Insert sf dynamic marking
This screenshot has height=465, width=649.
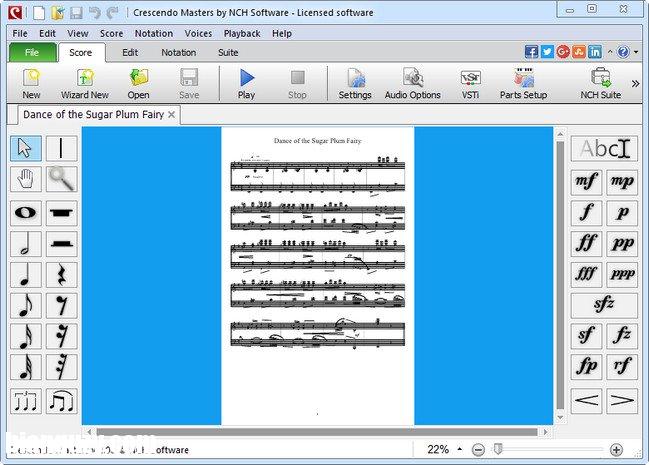(x=587, y=335)
